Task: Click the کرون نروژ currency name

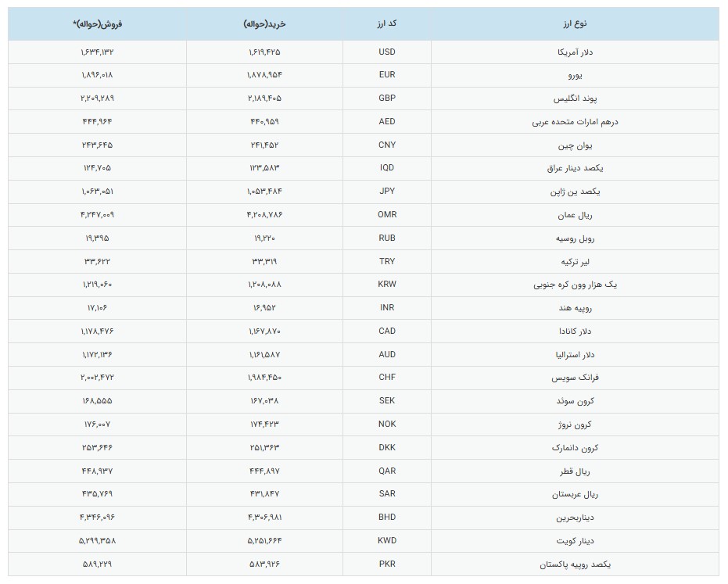Action: pyautogui.click(x=575, y=425)
